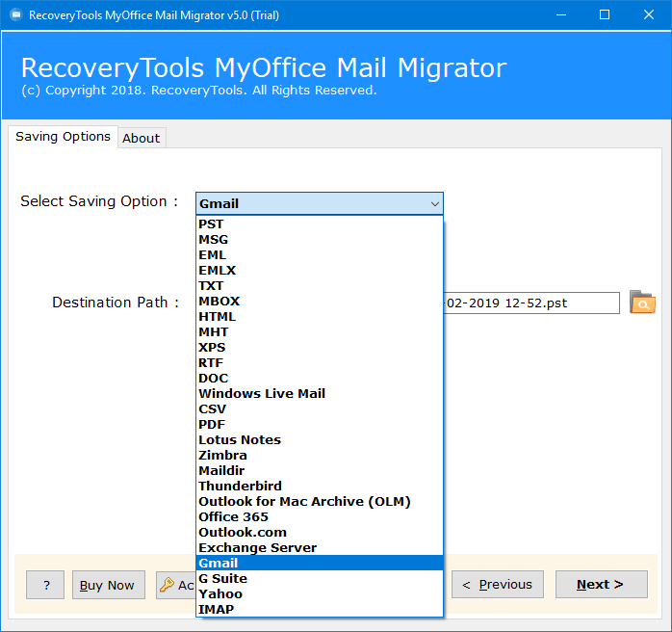Click the key icon on Activate button

point(167,585)
